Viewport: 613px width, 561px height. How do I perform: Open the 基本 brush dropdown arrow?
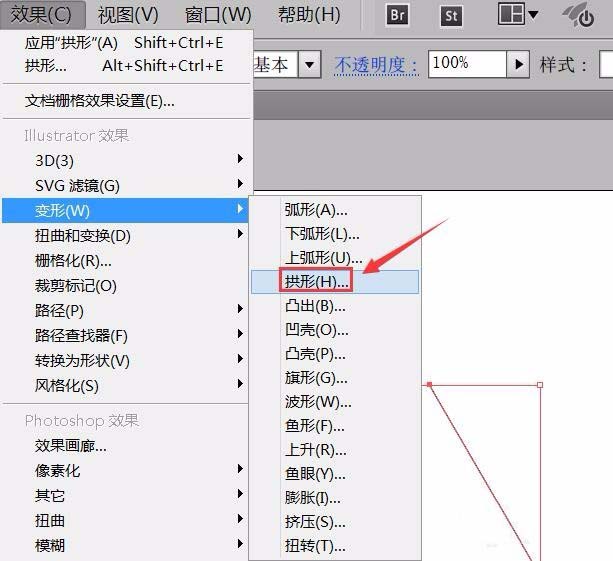(309, 64)
